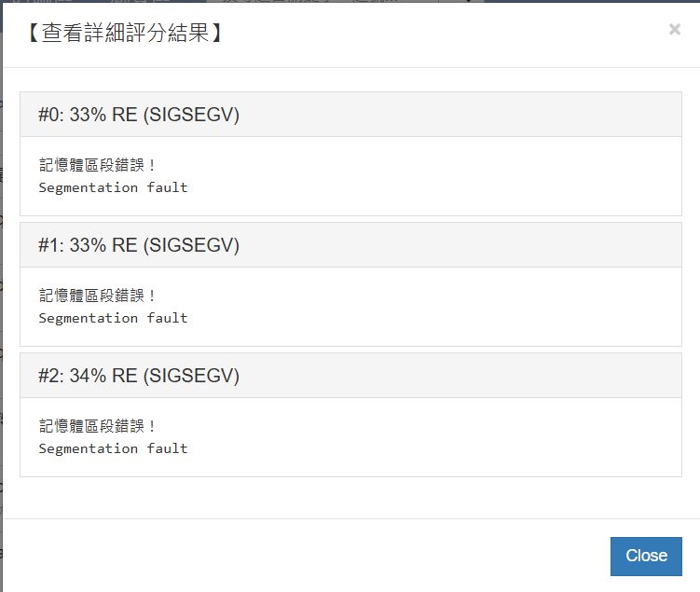The height and width of the screenshot is (592, 700).
Task: Dismiss the dialog with the X icon
Action: coord(675,30)
